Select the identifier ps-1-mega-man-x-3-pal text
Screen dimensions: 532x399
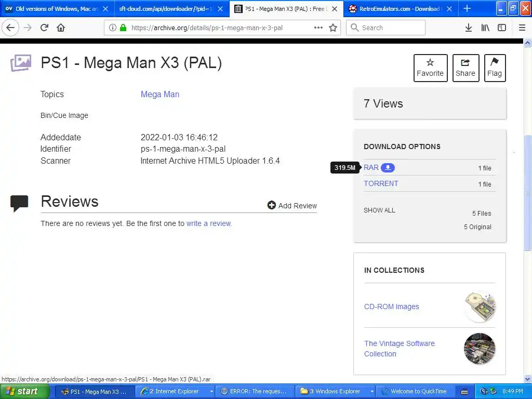pos(183,149)
